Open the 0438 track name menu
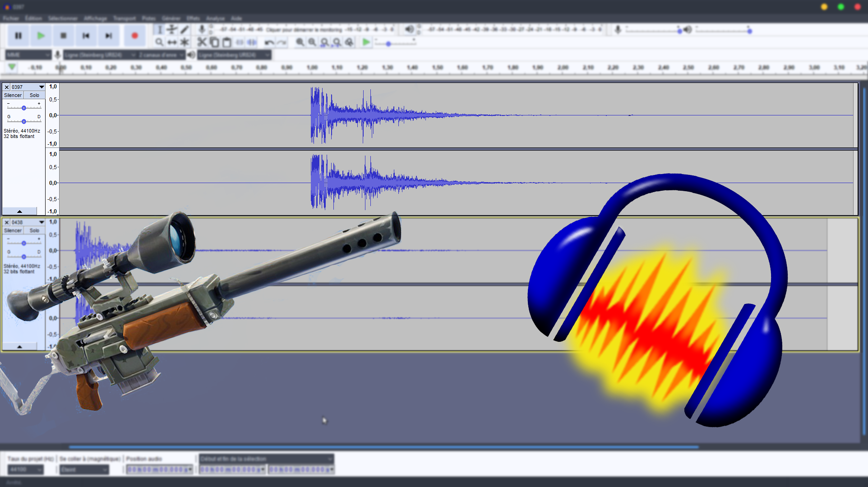Screen dimensions: 868x487 click(x=28, y=222)
